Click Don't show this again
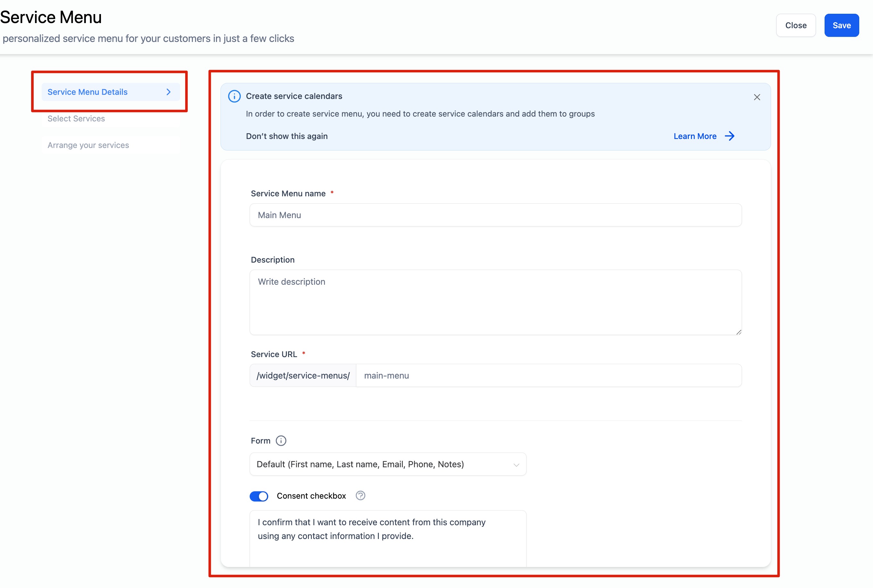873x588 pixels. (x=287, y=136)
